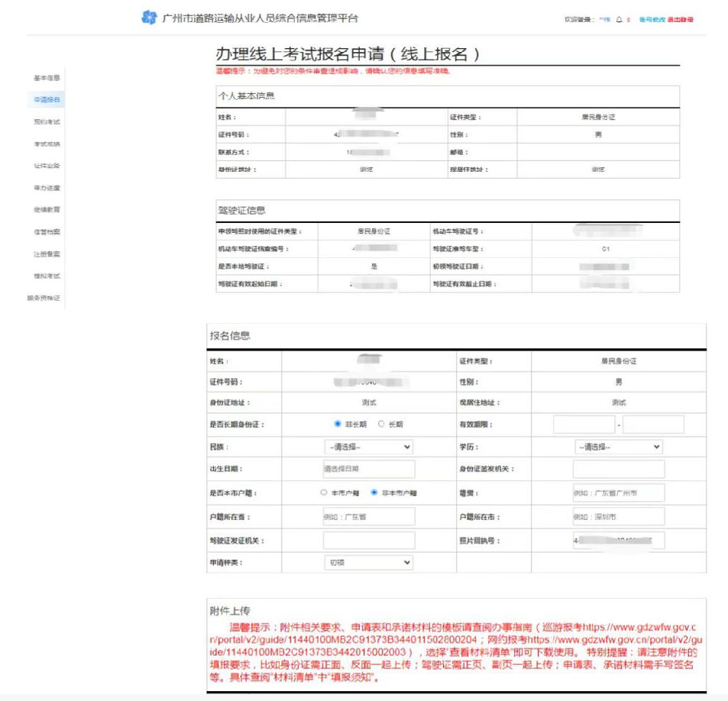Open 模拟考试 sidebar item
This screenshot has height=701, width=728.
click(x=47, y=276)
